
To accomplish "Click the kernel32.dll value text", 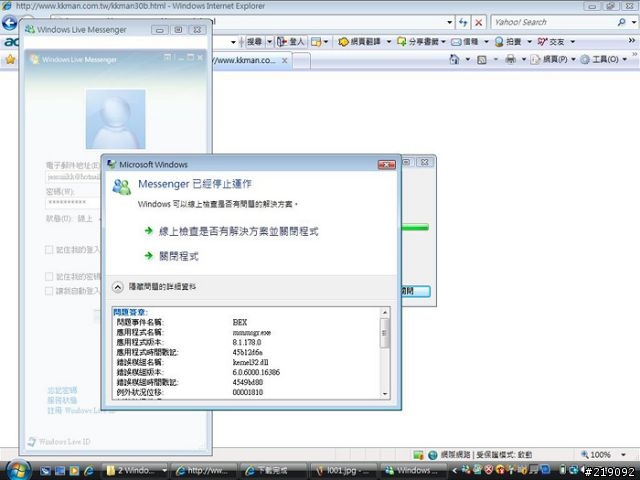I will pyautogui.click(x=250, y=362).
